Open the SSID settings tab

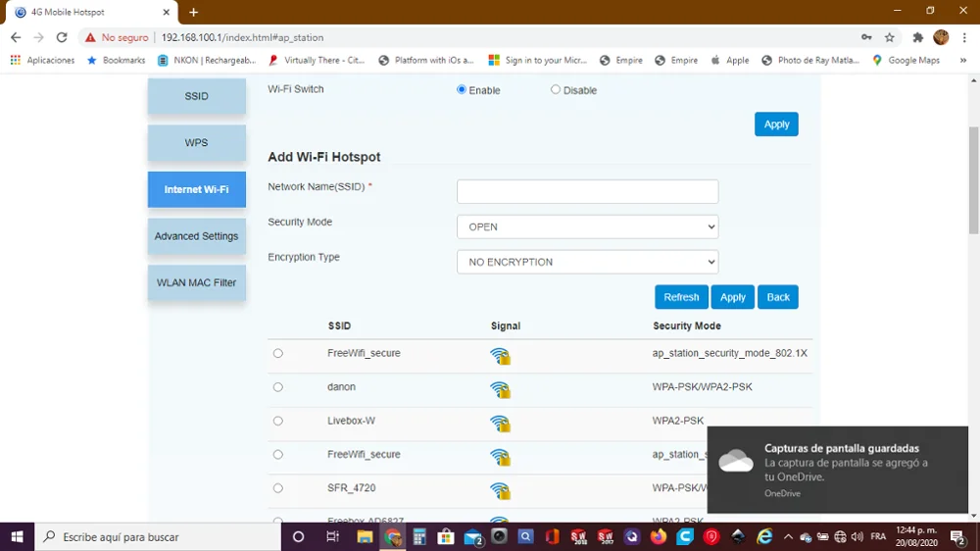[x=196, y=96]
